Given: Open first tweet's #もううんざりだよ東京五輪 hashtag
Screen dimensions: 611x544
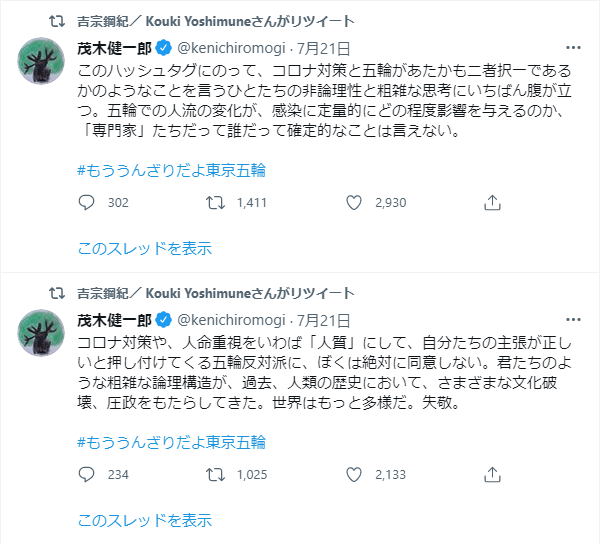Looking at the screenshot, I should pos(172,168).
